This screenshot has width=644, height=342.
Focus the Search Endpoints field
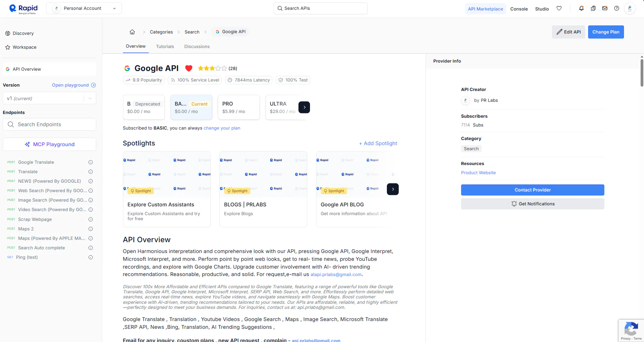[49, 124]
